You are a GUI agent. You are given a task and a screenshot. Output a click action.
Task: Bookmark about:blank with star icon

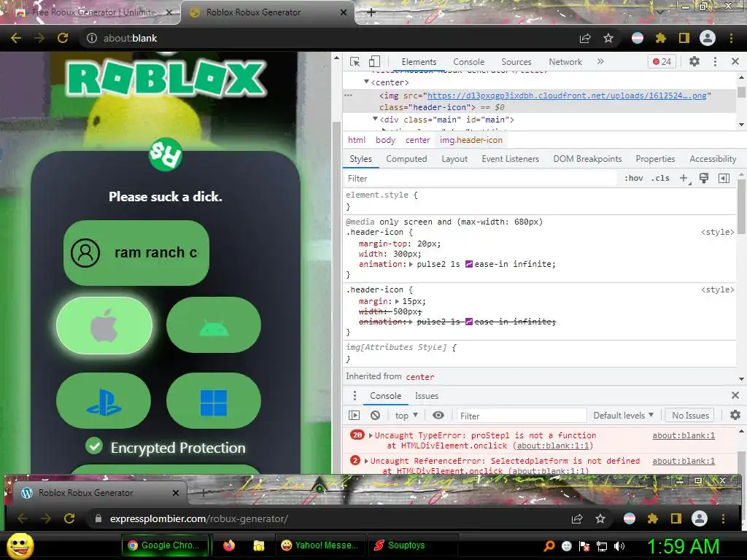point(608,38)
